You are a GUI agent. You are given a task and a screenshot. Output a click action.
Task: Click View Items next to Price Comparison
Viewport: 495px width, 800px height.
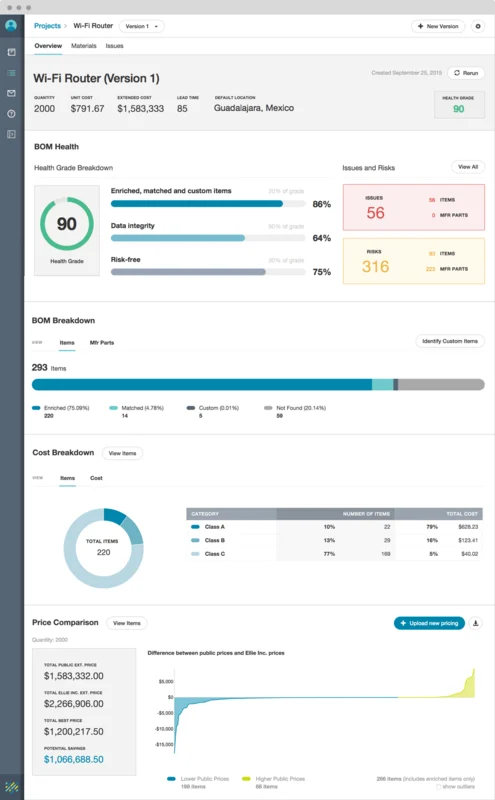127,623
